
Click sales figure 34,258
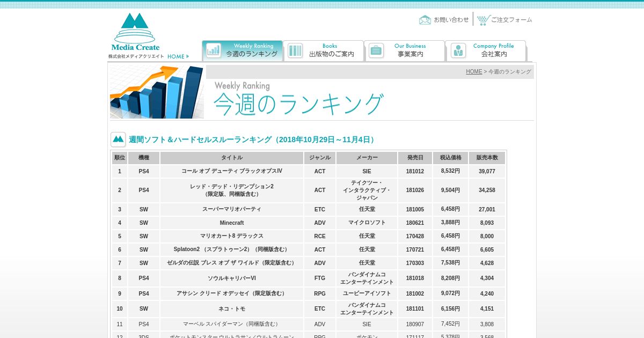[487, 190]
